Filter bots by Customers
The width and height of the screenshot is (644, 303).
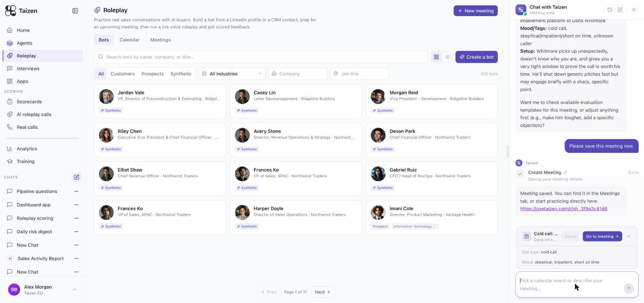(122, 74)
